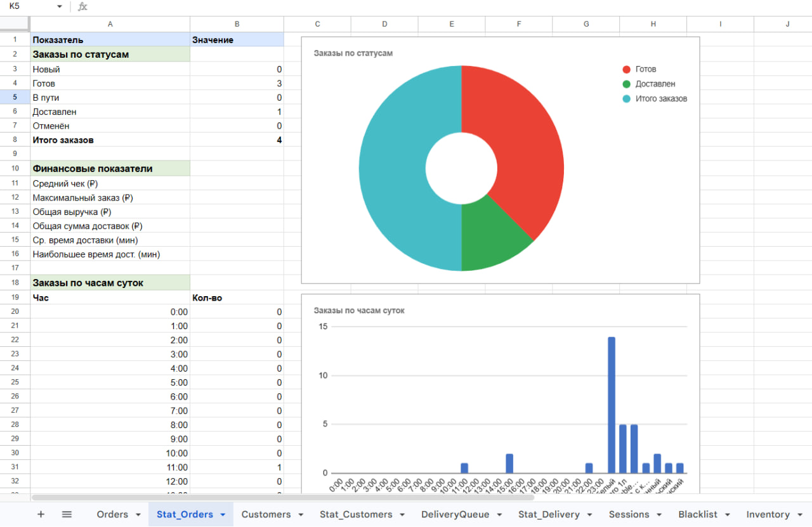812x527 pixels.
Task: Select the '0:00' hour cell
Action: [x=110, y=312]
